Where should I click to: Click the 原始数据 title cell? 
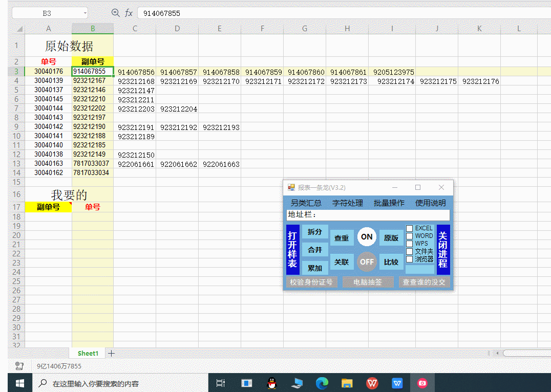69,46
